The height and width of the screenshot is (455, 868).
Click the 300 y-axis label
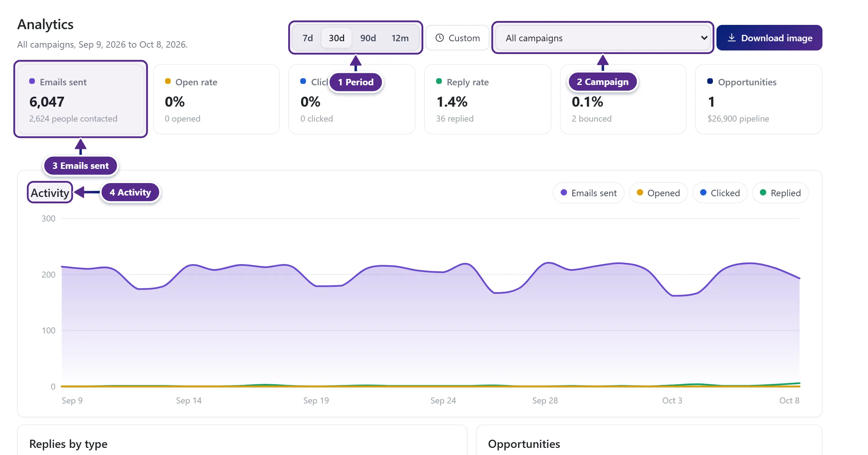click(48, 219)
